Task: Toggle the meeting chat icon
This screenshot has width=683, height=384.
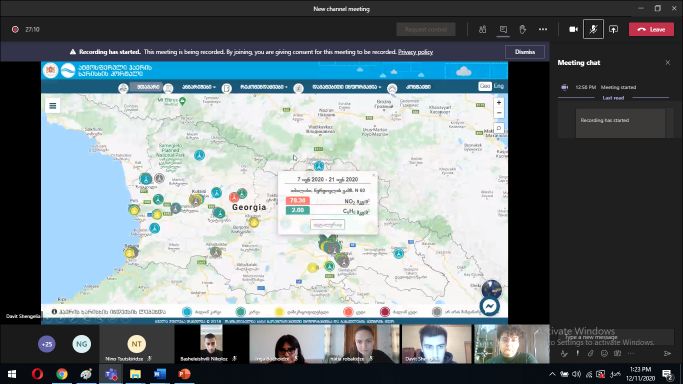Action: [503, 30]
